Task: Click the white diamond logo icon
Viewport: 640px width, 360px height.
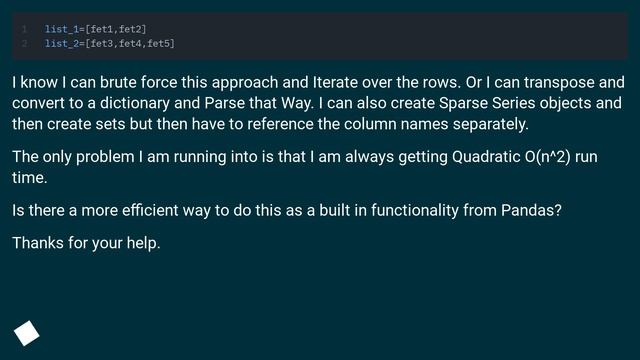Action: click(27, 333)
